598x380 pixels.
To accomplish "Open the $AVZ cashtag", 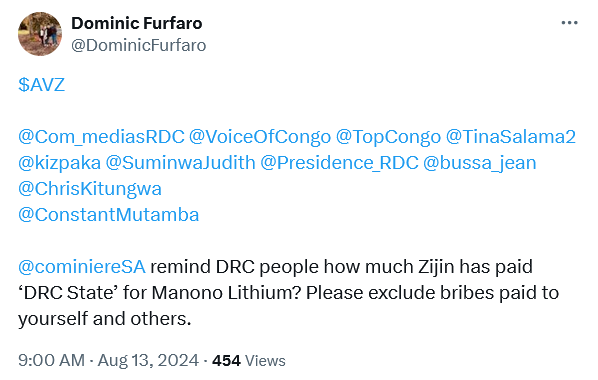I will tap(41, 84).
